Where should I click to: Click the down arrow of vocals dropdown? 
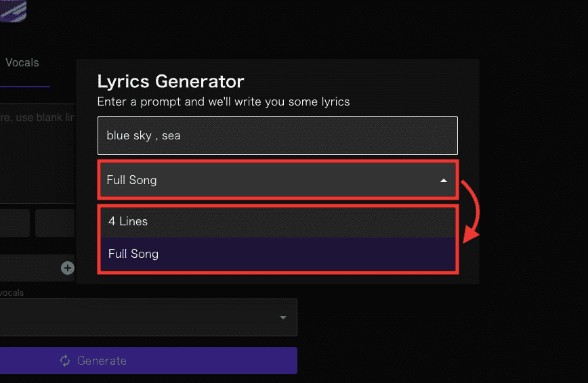coord(283,318)
